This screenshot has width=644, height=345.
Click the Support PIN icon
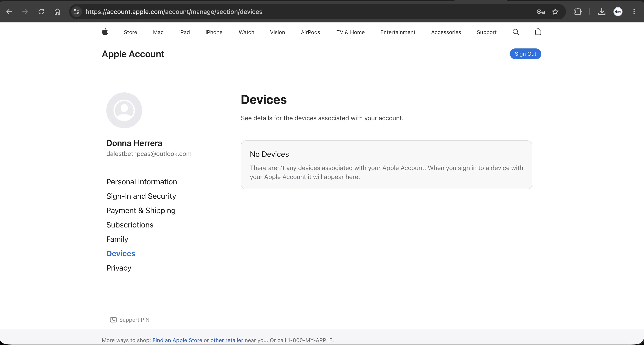(x=113, y=320)
